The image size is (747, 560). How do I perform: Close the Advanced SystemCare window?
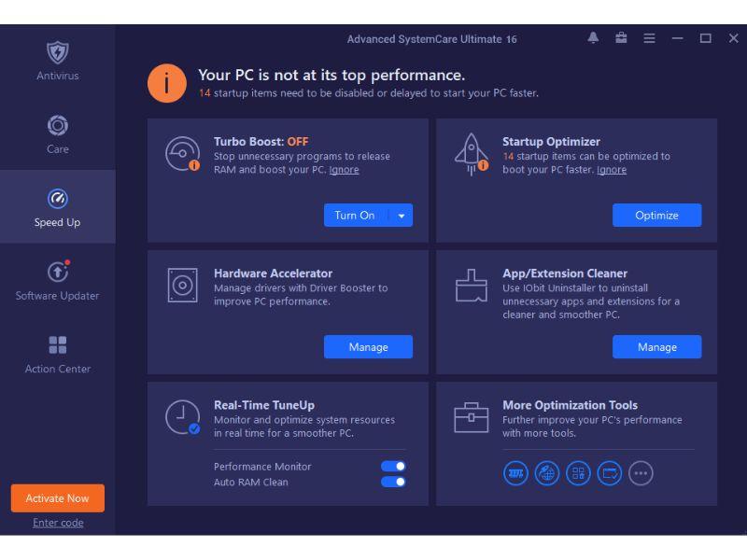(734, 38)
